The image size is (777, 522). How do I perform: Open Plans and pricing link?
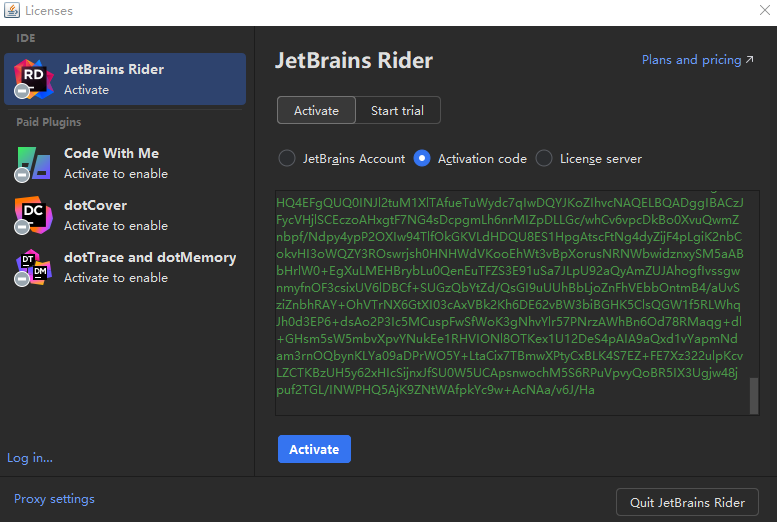pos(691,59)
